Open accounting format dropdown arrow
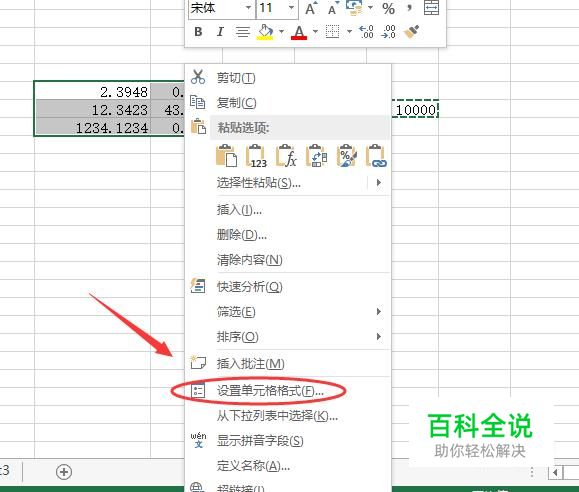 coord(370,8)
